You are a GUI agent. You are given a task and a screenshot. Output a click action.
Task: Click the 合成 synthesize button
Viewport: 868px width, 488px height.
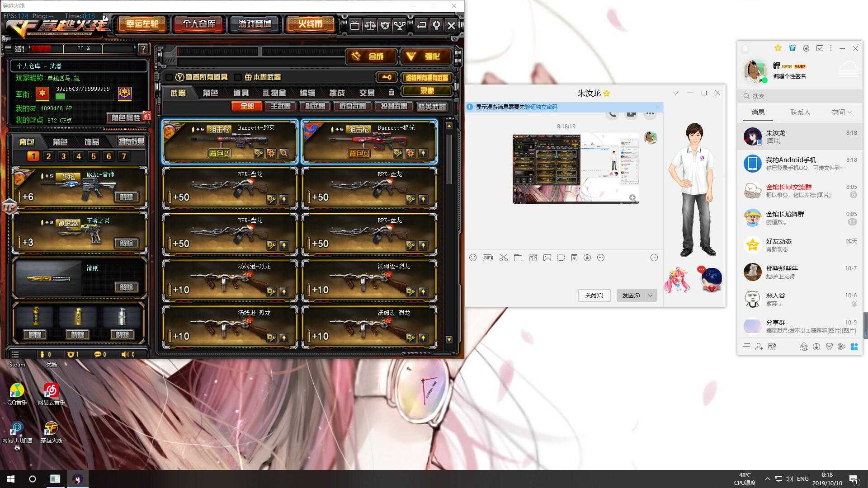372,56
